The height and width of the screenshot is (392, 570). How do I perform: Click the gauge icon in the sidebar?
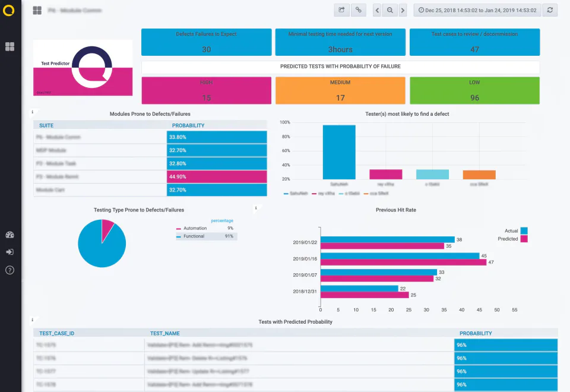(10, 235)
